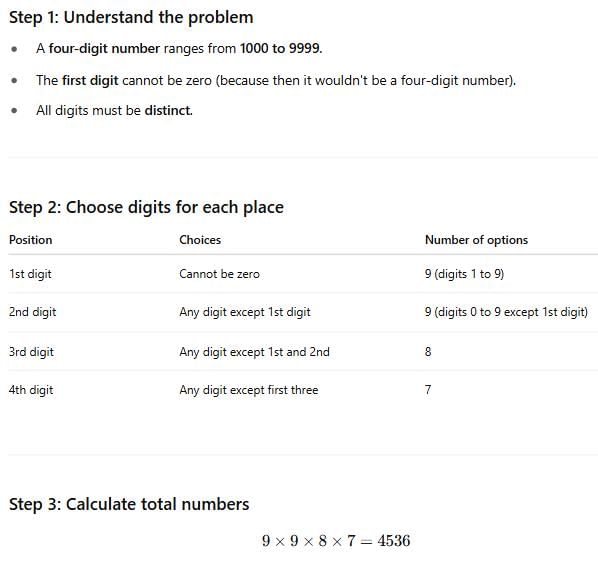This screenshot has width=598, height=563.
Task: Click the bold 'four-digit number' text
Action: [x=104, y=49]
